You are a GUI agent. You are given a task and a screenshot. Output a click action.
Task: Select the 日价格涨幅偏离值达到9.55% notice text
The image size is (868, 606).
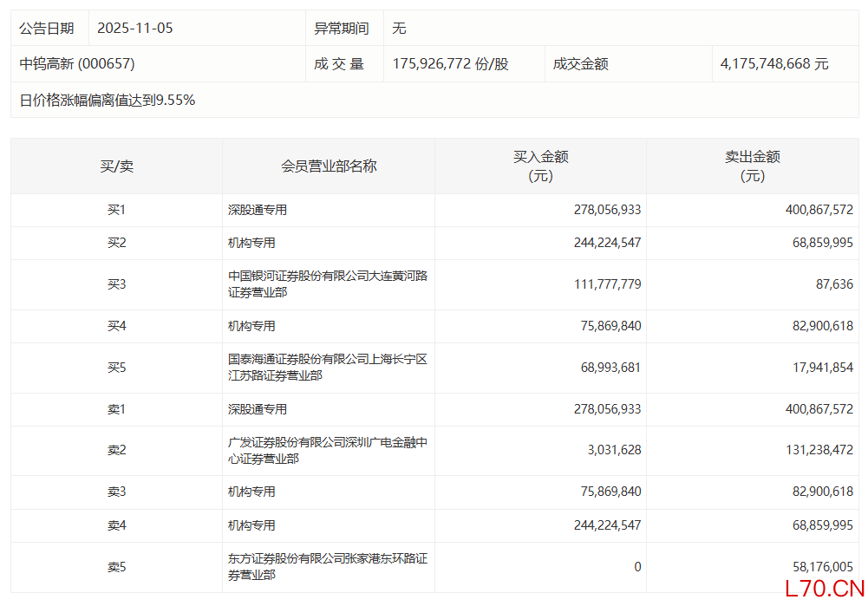pos(108,101)
